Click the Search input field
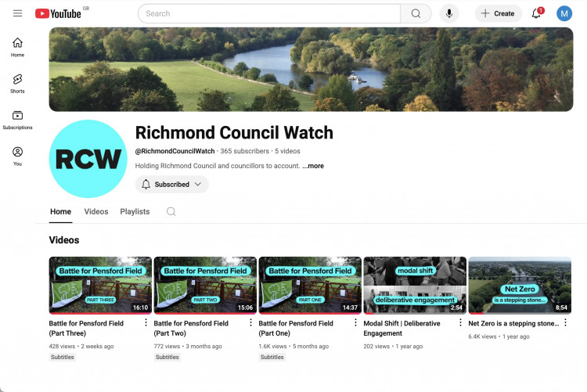 tap(268, 13)
